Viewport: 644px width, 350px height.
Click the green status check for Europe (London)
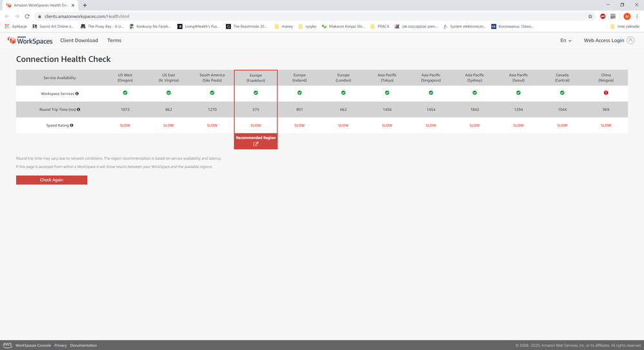click(343, 93)
